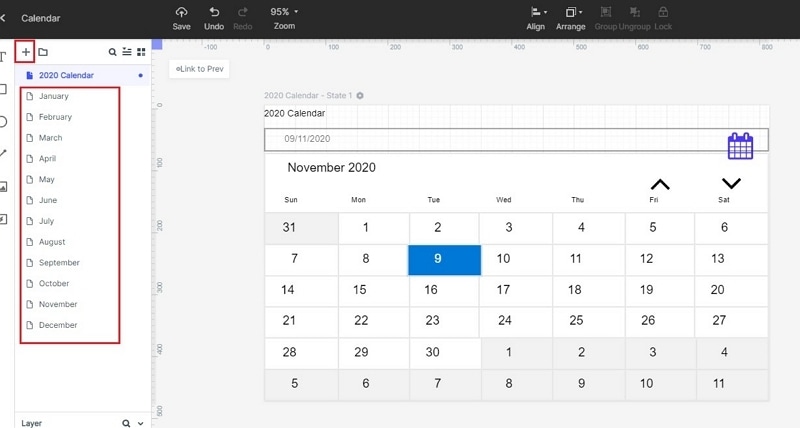The image size is (800, 428).
Task: Select greyed day 11 of next month
Action: point(731,384)
